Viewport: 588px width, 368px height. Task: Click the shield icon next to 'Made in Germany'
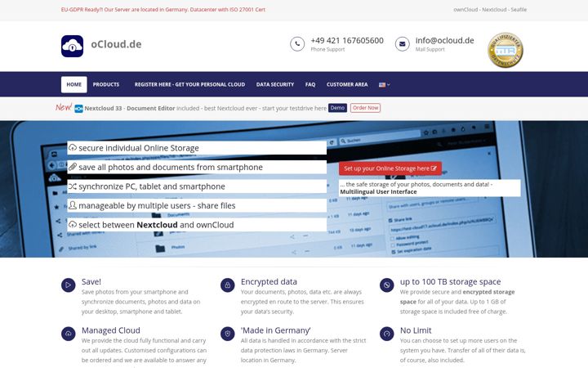[228, 334]
